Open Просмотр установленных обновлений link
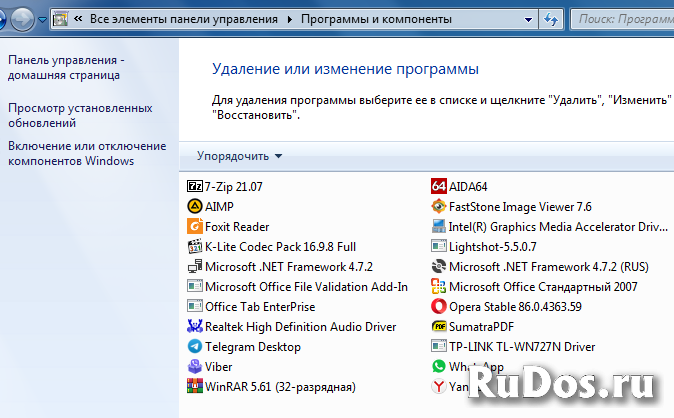674x418 pixels. 80,115
